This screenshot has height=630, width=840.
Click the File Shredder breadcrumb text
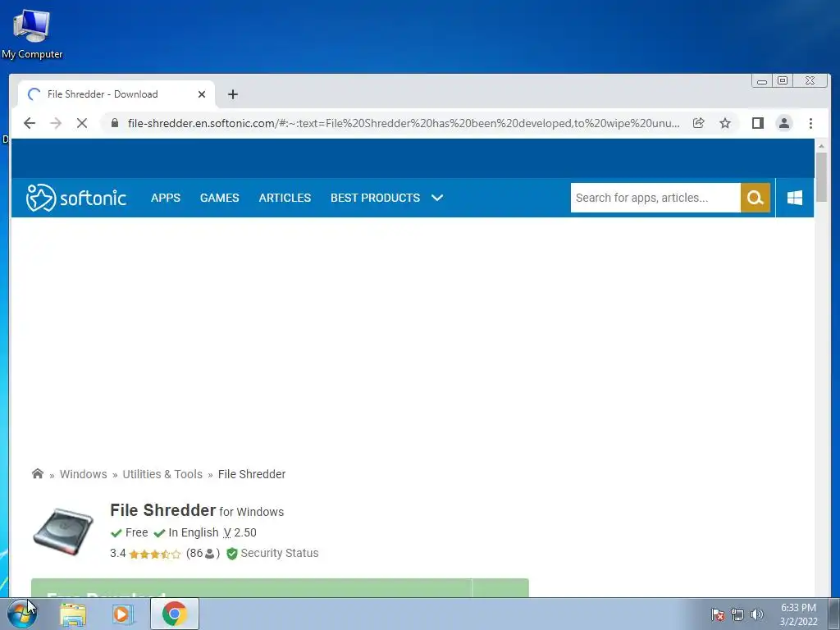pos(252,474)
